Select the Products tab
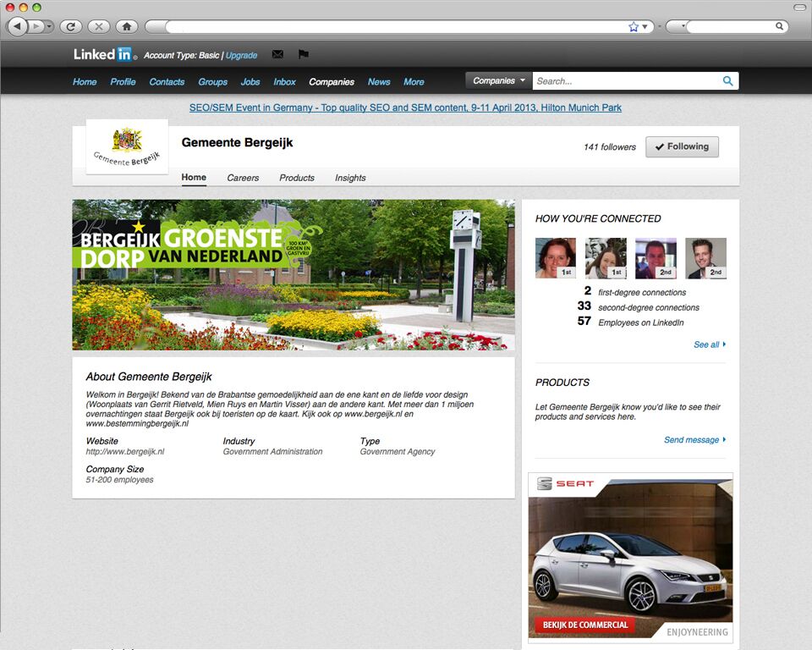The height and width of the screenshot is (650, 812). 297,178
